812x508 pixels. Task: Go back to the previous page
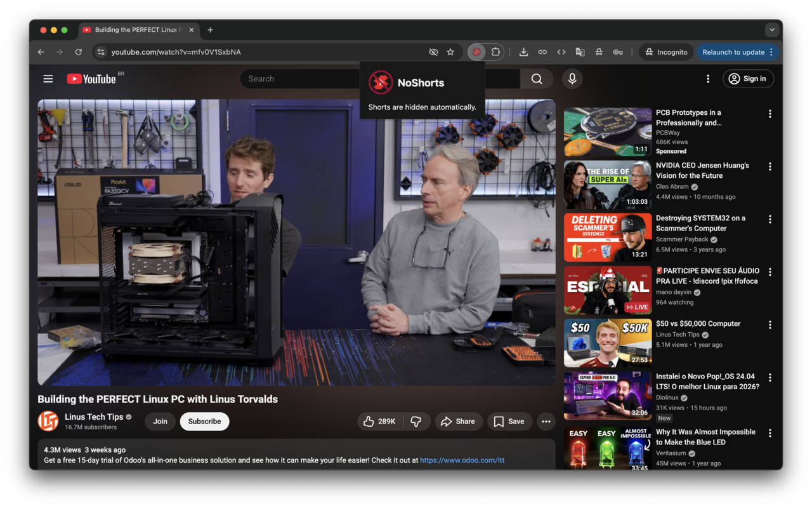[x=41, y=52]
